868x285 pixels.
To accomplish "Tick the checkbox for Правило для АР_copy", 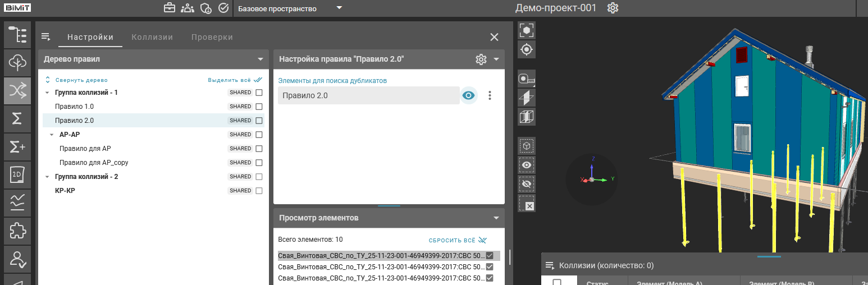I will point(259,163).
